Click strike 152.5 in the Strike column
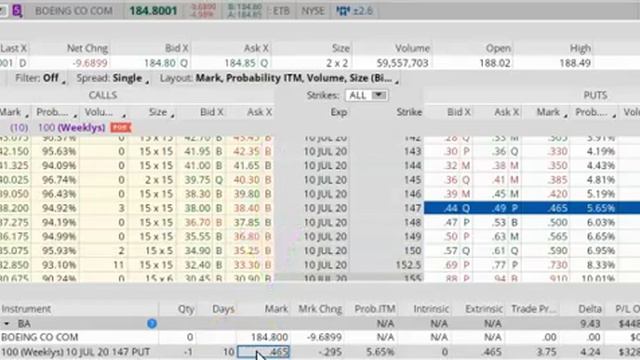Image resolution: width=640 pixels, height=360 pixels. click(x=409, y=265)
